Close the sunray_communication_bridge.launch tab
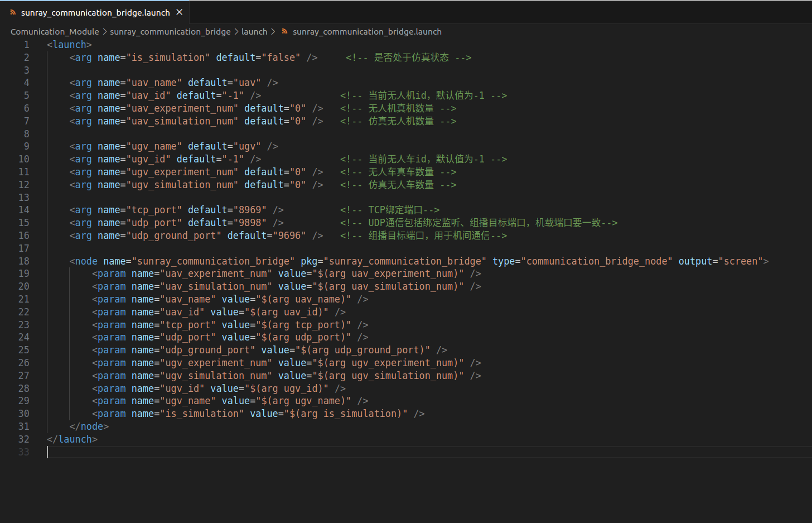This screenshot has height=523, width=812. pos(180,12)
